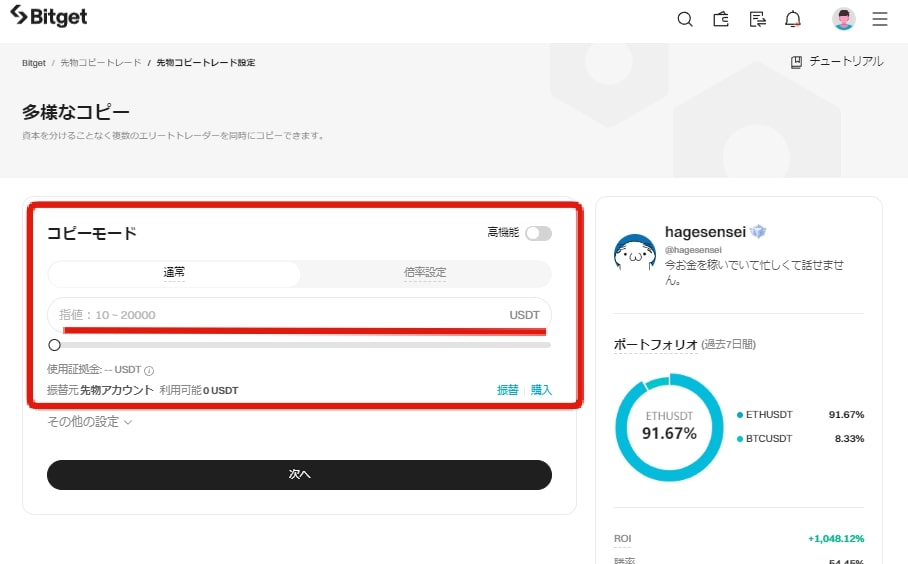Image resolution: width=908 pixels, height=564 pixels.
Task: Click the @hagesensei handle
Action: point(693,250)
